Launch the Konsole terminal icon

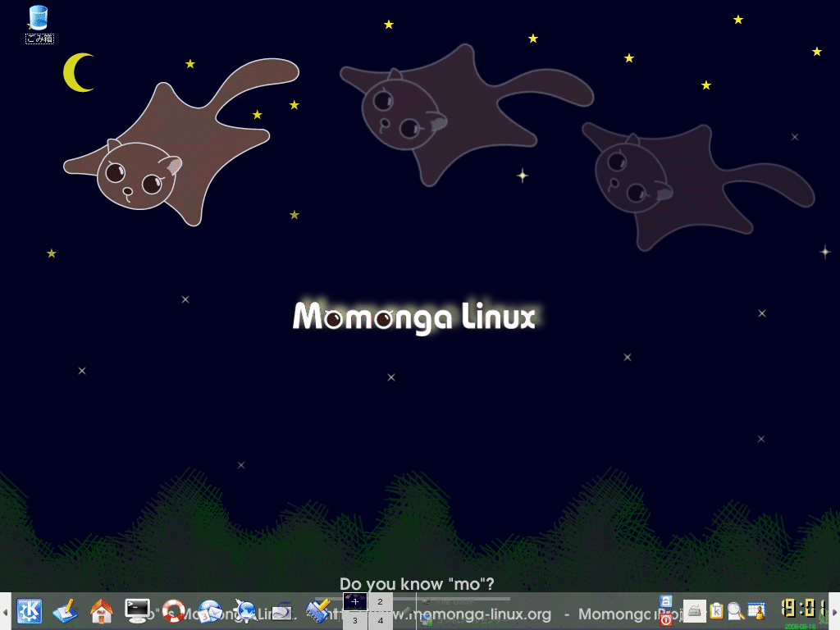tap(137, 610)
